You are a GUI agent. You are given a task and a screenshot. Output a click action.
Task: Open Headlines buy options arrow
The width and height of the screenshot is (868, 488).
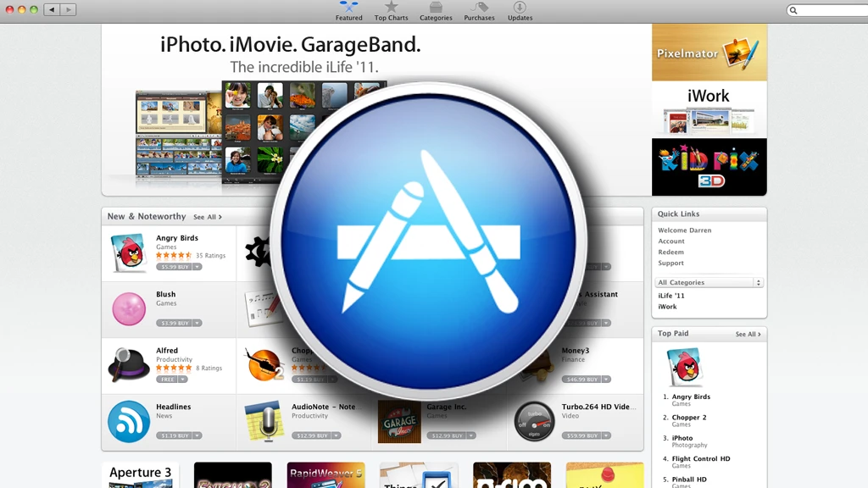[197, 436]
